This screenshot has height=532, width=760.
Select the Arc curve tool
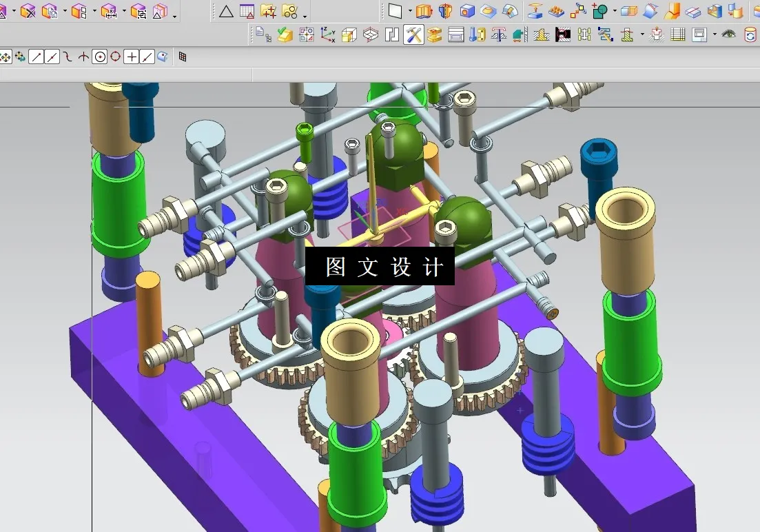coord(68,57)
